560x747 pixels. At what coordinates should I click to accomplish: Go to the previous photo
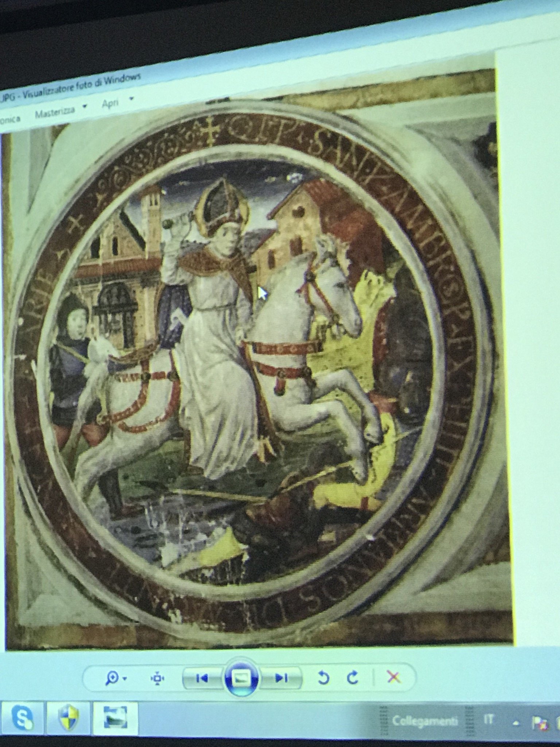tap(201, 678)
